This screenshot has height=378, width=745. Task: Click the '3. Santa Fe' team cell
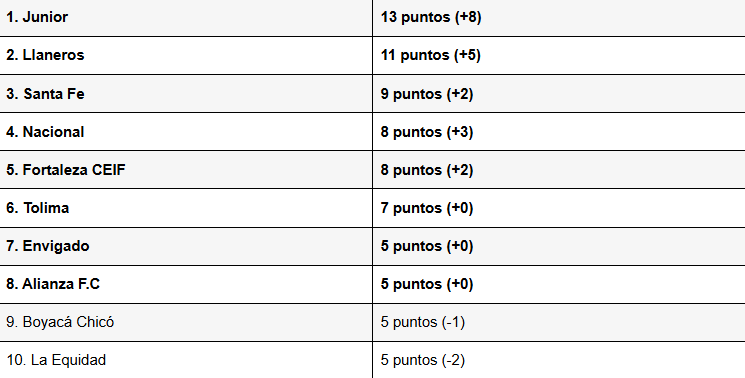[186, 94]
